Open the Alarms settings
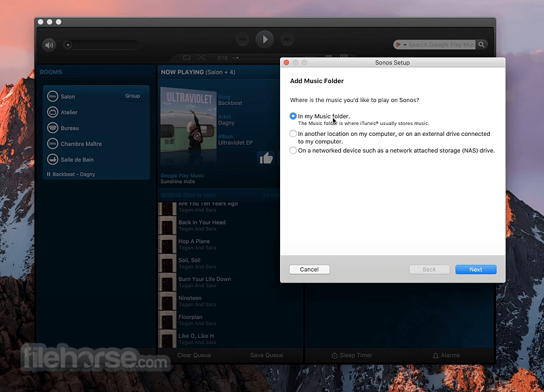The image size is (544, 392). (446, 356)
